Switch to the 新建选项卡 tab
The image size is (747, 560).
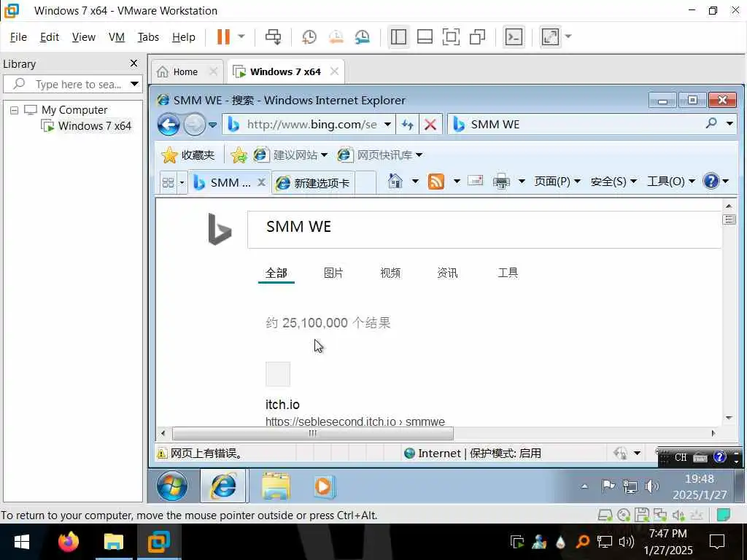313,183
